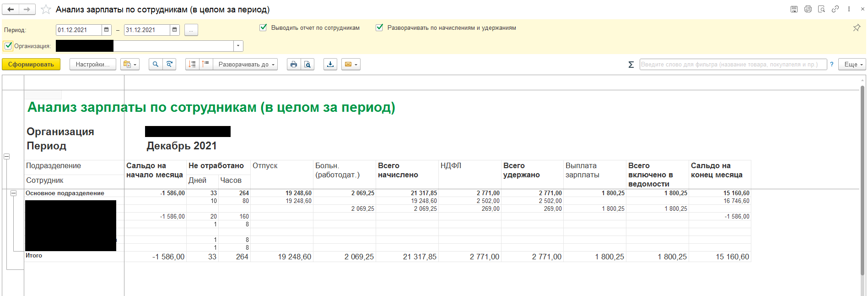Click the print icon in report toolbar
The height and width of the screenshot is (296, 868).
[x=294, y=65]
